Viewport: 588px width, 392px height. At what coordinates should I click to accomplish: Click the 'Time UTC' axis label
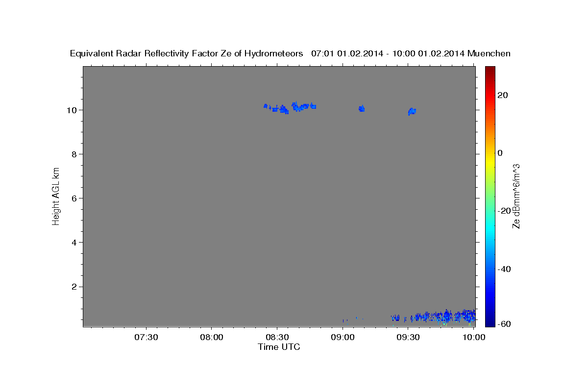pyautogui.click(x=279, y=347)
